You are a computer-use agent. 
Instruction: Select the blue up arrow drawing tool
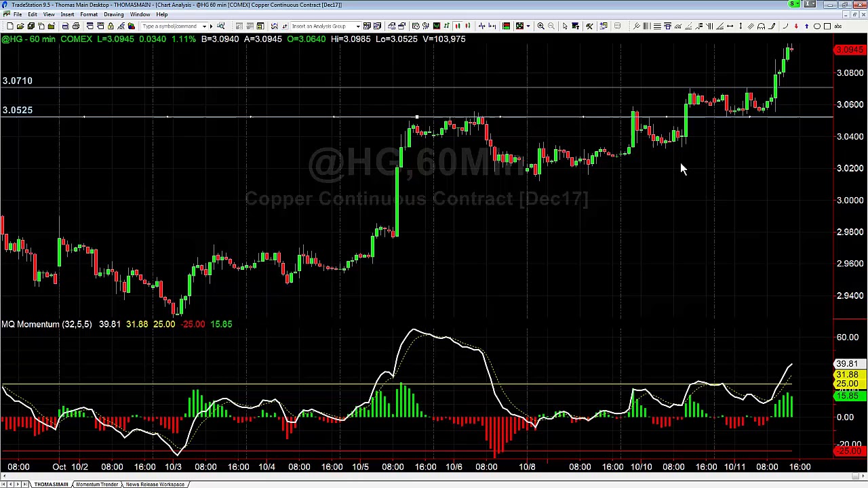coord(806,26)
